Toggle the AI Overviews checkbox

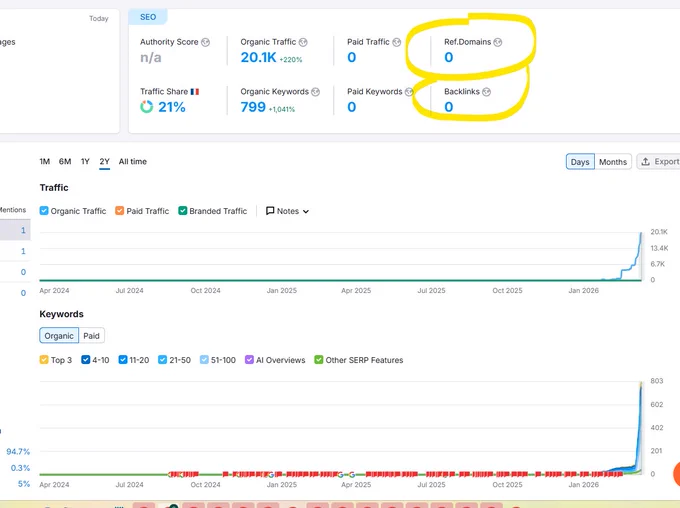249,360
